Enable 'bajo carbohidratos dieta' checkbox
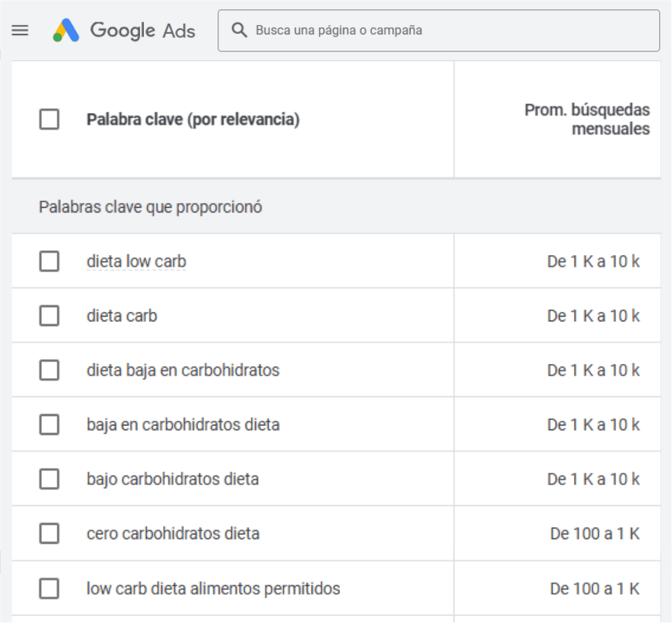Image resolution: width=672 pixels, height=623 pixels. click(x=49, y=480)
